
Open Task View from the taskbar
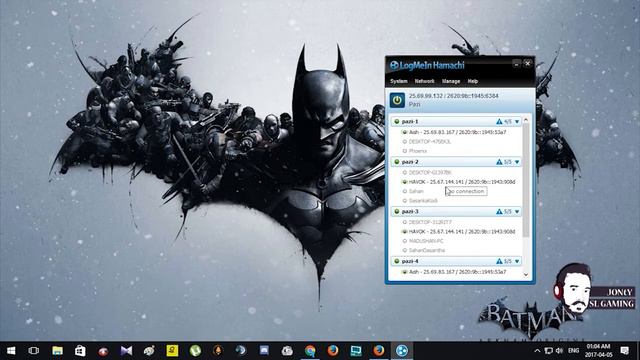[x=34, y=351]
